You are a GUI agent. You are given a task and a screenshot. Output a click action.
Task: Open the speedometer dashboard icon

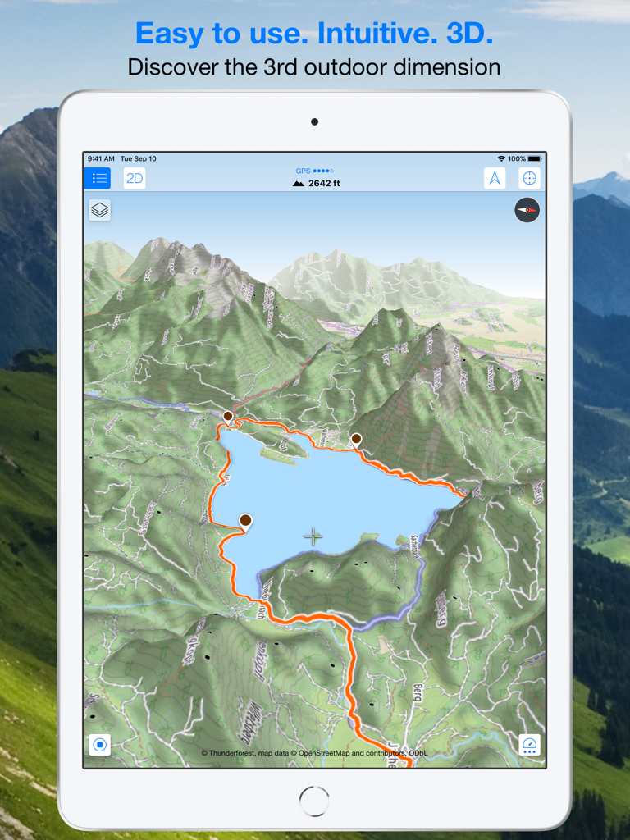tap(529, 745)
